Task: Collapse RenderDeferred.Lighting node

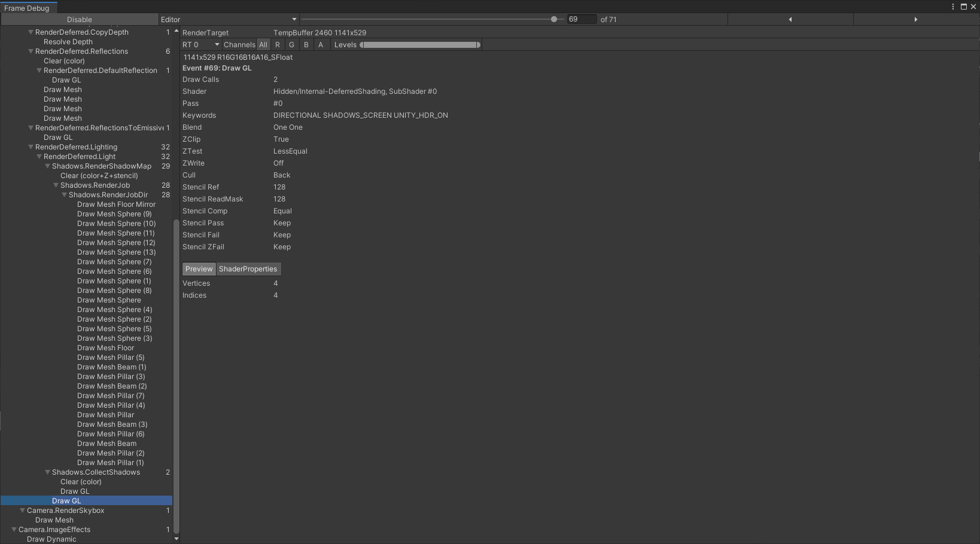Action: tap(31, 147)
